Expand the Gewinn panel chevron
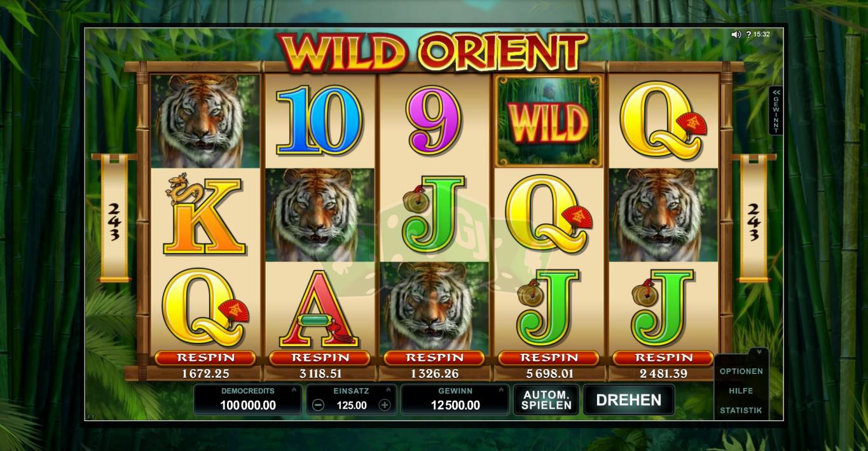 tap(500, 390)
